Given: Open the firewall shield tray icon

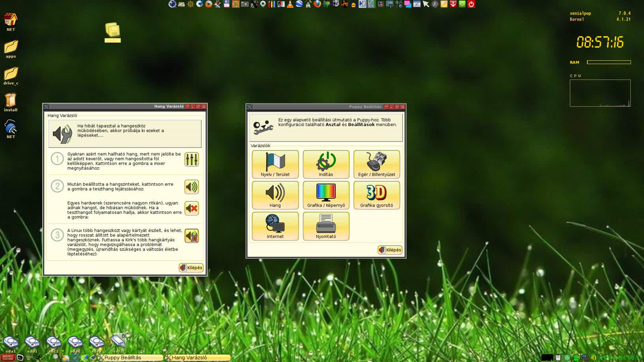Looking at the screenshot, I should click(x=567, y=358).
